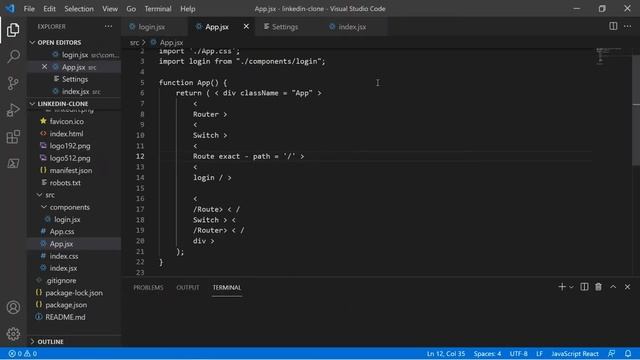
Task: Create a new terminal with plus icon
Action: 562,287
